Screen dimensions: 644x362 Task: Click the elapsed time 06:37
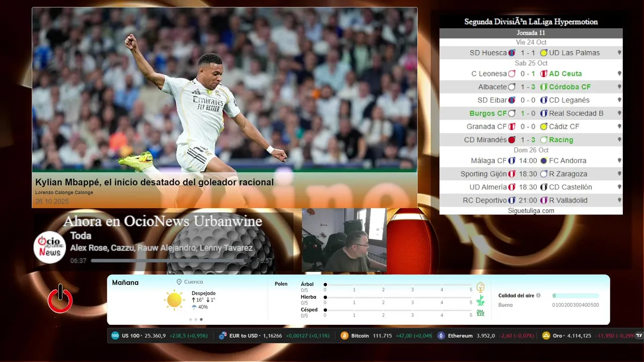point(78,261)
